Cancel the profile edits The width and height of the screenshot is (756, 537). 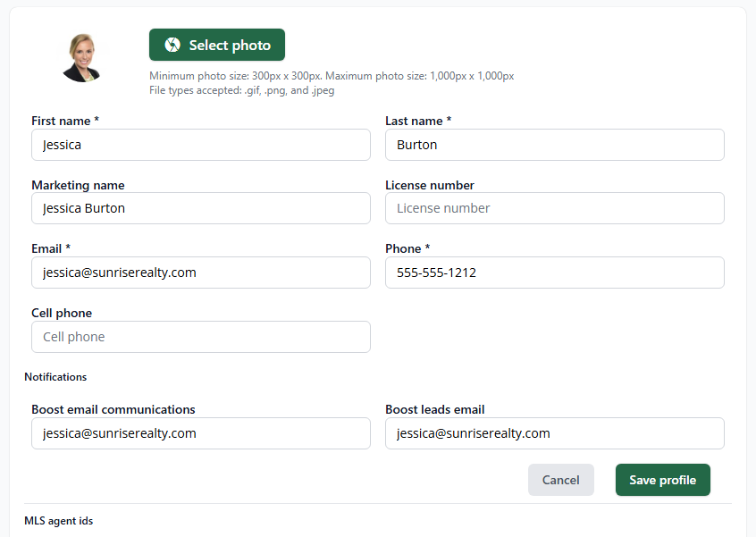[x=560, y=480]
